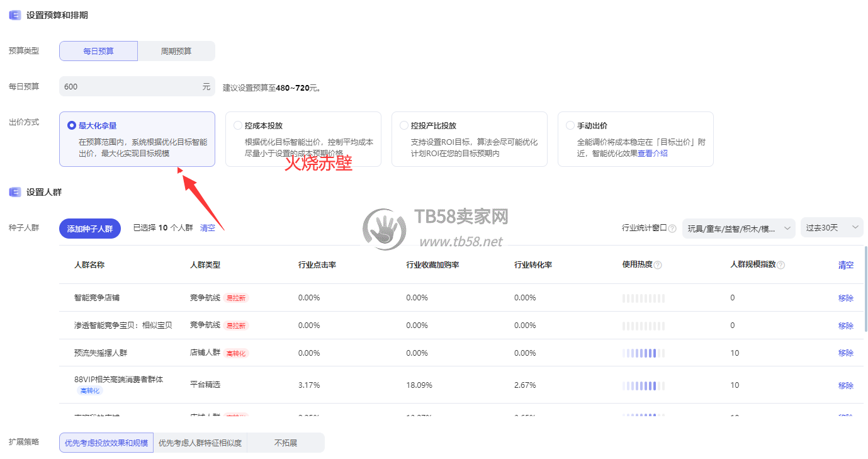Click the 2.67% conversion rate value
Viewport: 868px width, 459px height.
[x=525, y=385]
